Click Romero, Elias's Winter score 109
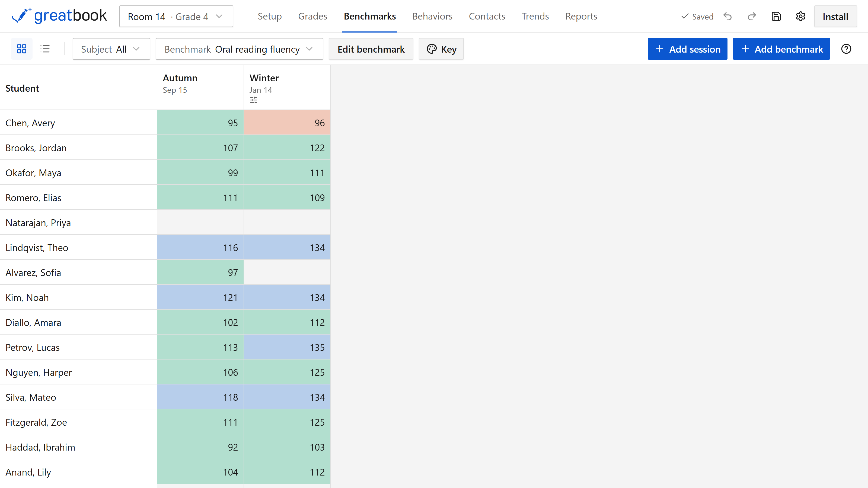Image resolution: width=868 pixels, height=488 pixels. (287, 197)
